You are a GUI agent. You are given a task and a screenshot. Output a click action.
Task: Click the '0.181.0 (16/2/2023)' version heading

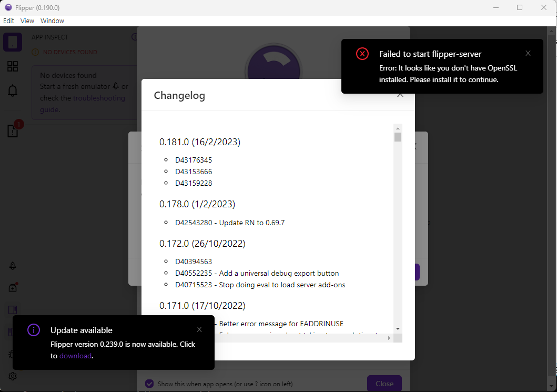[x=200, y=142]
